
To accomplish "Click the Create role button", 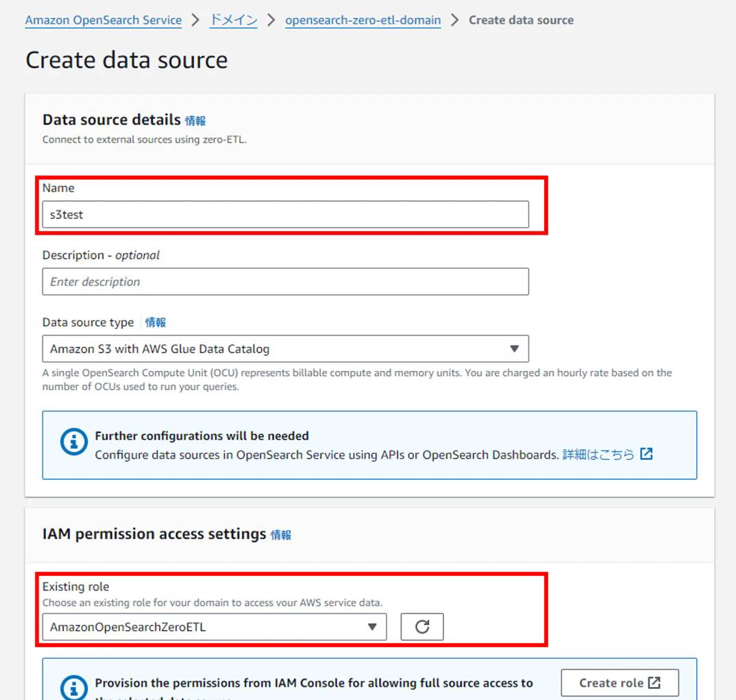I will [620, 683].
